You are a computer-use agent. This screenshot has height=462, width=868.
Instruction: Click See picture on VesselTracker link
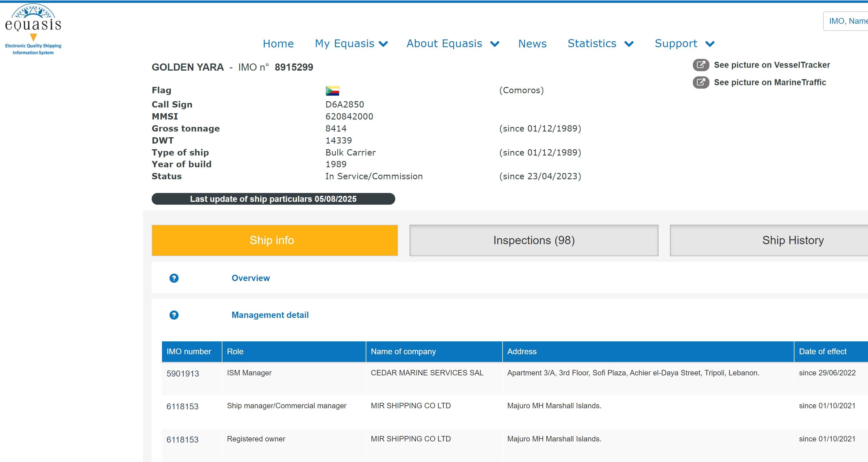click(x=772, y=65)
